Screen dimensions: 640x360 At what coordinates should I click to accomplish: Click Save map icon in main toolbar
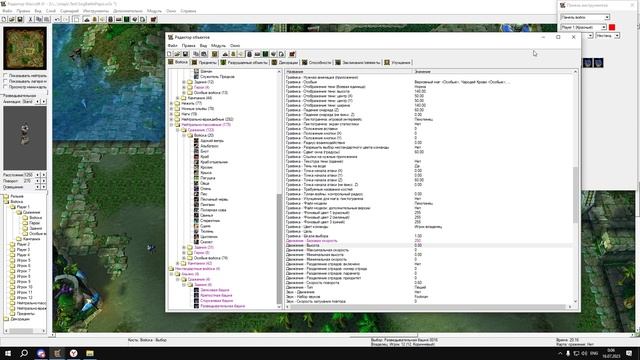(19, 20)
